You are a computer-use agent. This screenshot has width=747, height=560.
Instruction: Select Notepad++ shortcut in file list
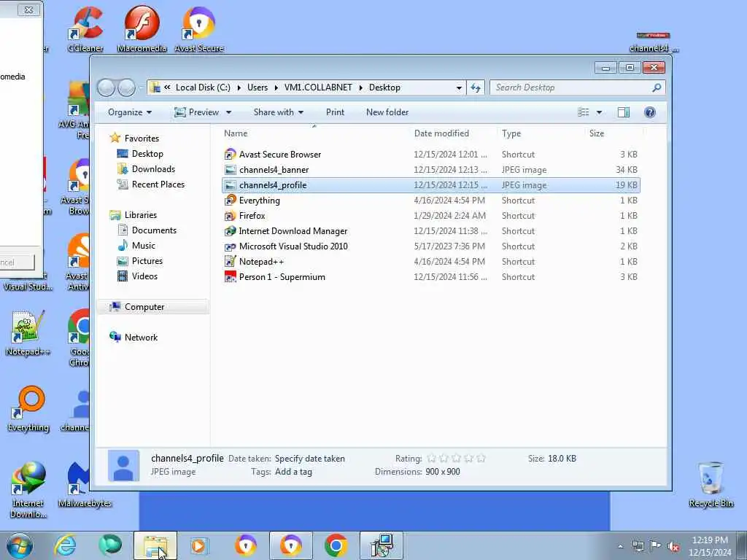tap(430, 262)
